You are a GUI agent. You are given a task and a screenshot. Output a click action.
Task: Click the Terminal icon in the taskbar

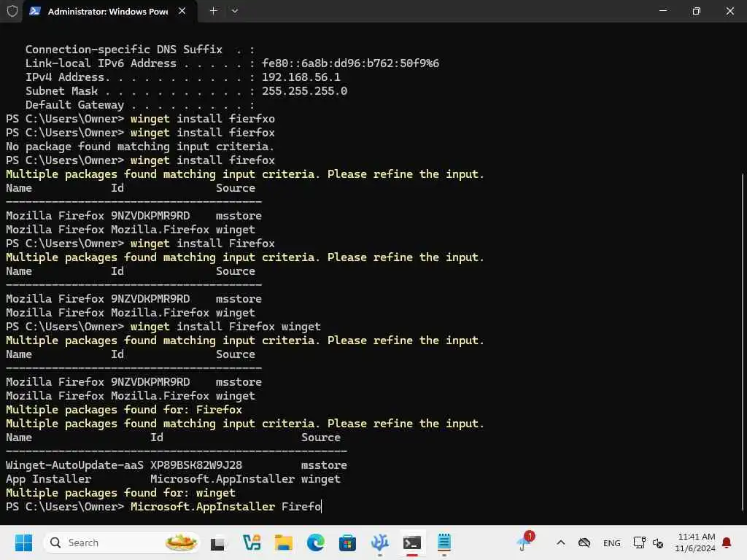pos(412,542)
